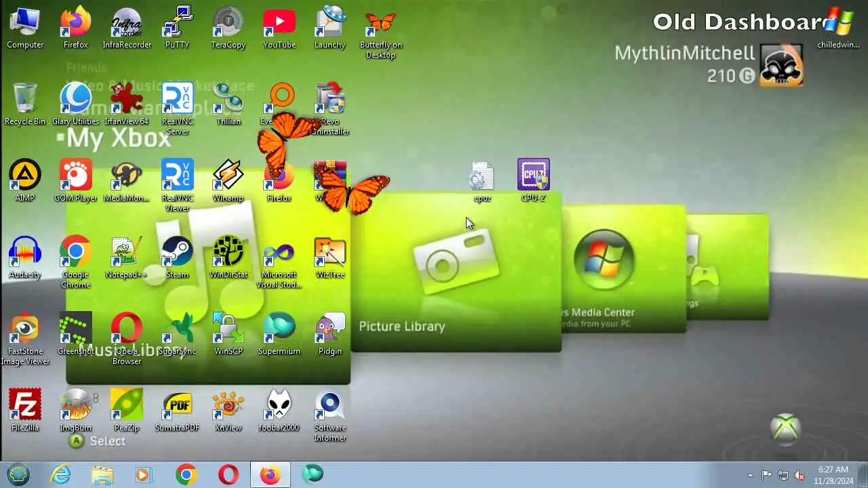
Task: Open the muted volume tray icon
Action: point(800,475)
